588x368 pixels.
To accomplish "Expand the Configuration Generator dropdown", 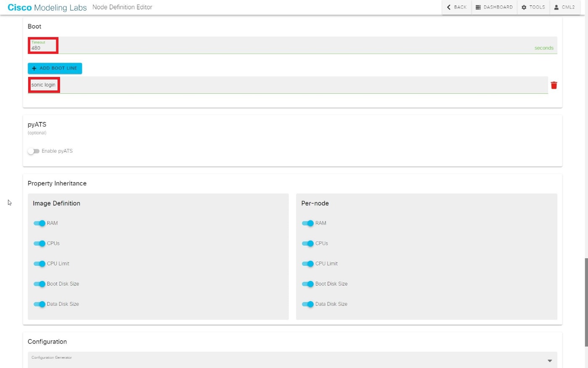I will pos(549,360).
